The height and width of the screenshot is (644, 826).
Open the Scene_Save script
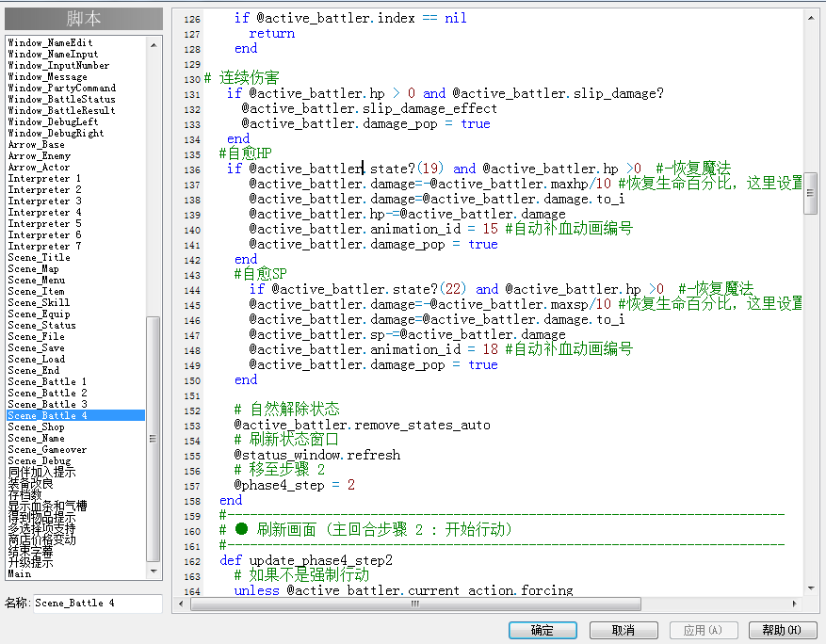[37, 348]
